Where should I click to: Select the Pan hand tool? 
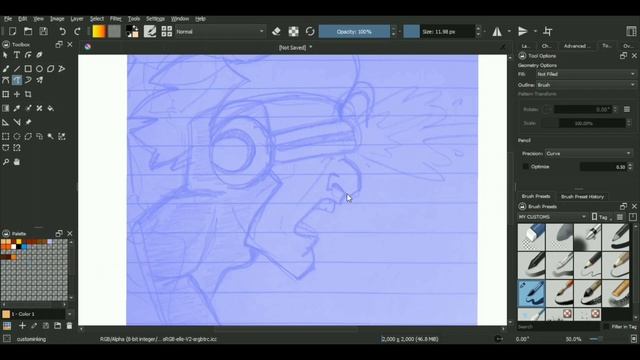[17, 162]
